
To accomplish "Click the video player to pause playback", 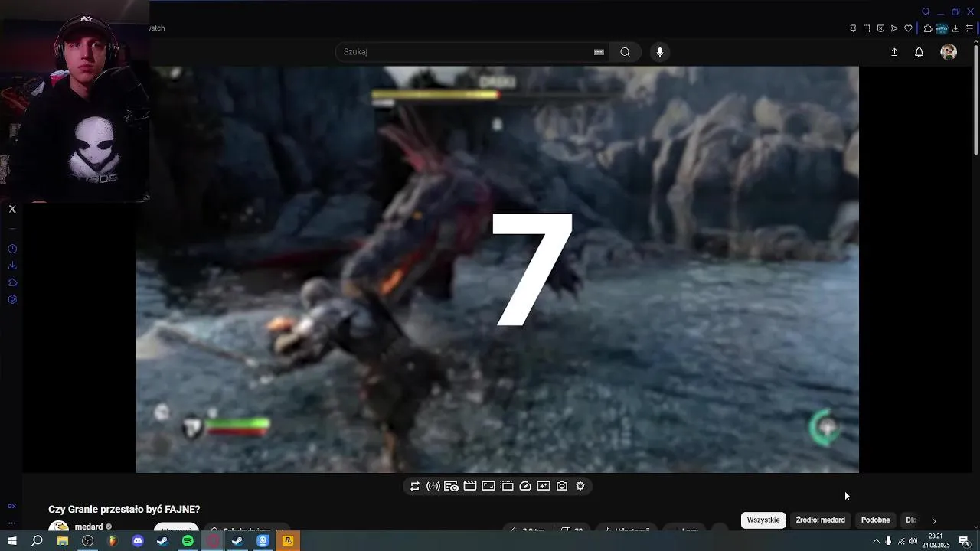I will point(497,269).
